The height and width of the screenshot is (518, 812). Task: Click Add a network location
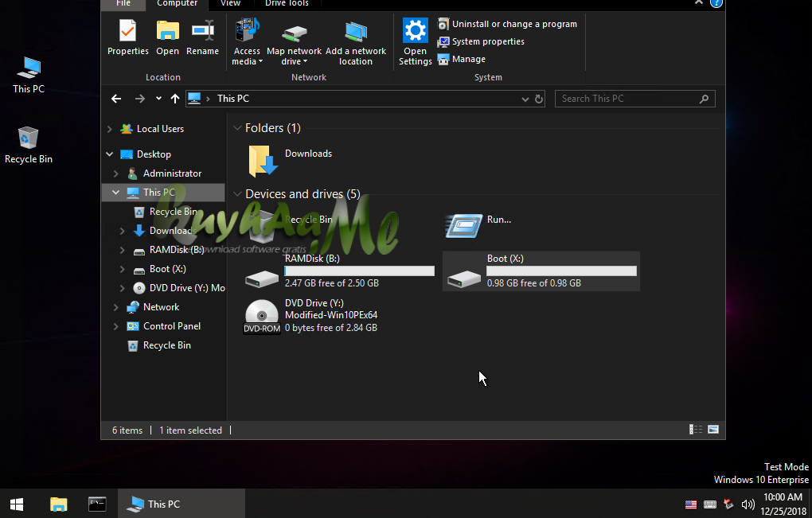click(356, 41)
